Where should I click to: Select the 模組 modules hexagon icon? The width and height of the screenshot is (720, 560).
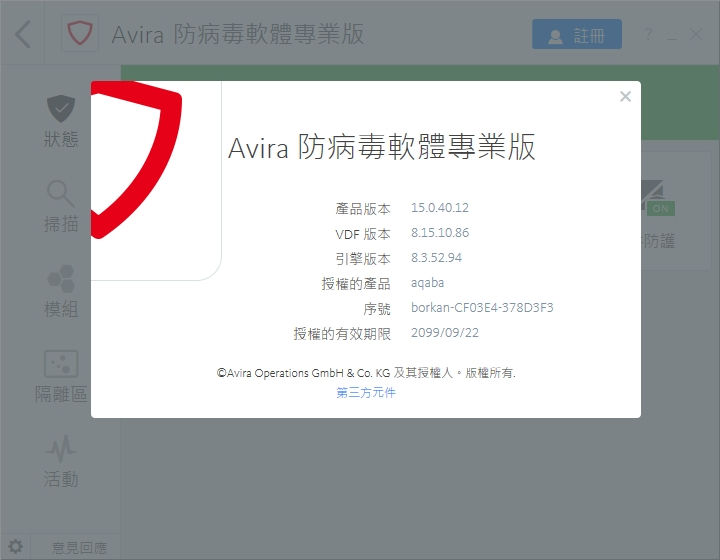[60, 292]
